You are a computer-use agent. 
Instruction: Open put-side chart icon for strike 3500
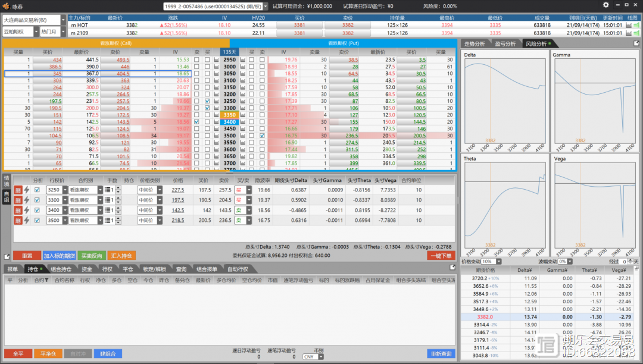[243, 136]
